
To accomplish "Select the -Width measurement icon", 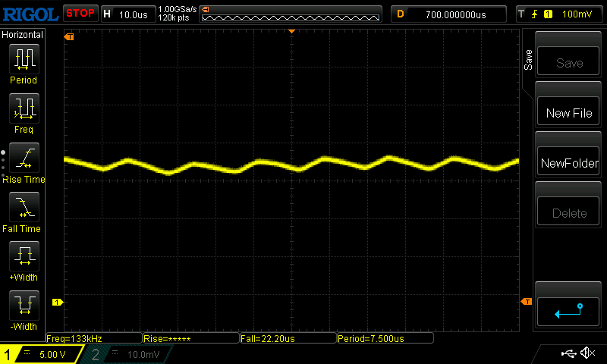I will 24,305.
